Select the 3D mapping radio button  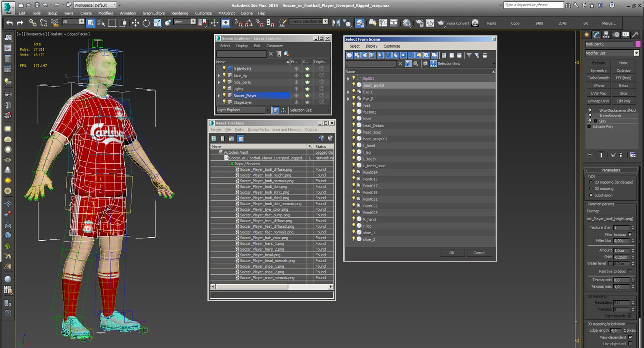point(591,188)
